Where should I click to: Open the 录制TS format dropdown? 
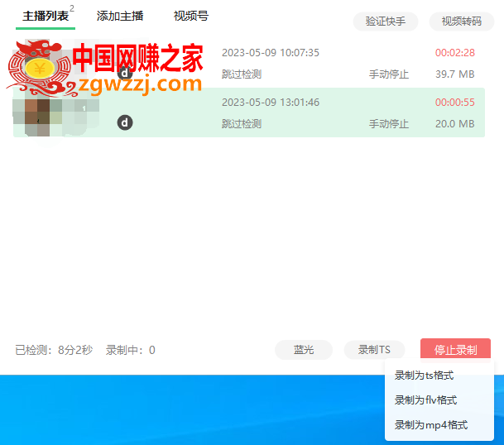pyautogui.click(x=374, y=350)
